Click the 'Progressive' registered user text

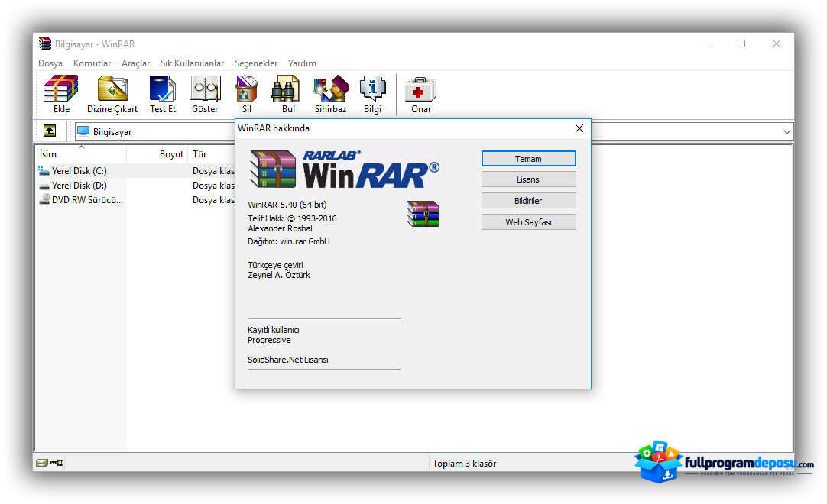click(269, 340)
